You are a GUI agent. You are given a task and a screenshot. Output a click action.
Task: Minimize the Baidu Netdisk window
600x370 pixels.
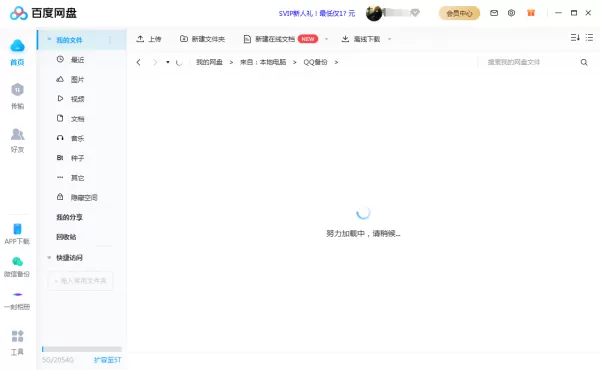tap(558, 13)
